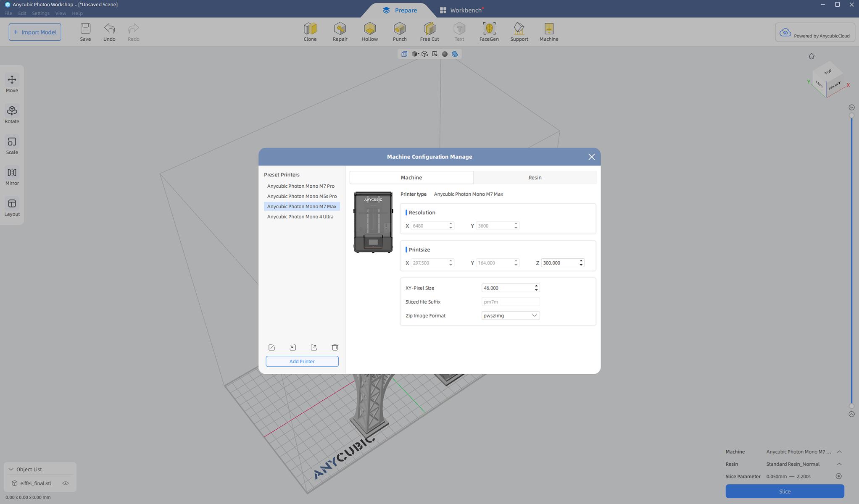
Task: Open Zip Image Format dropdown
Action: [510, 315]
